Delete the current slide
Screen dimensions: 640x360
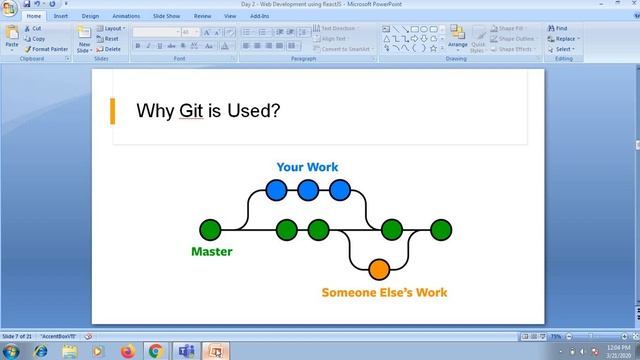109,49
